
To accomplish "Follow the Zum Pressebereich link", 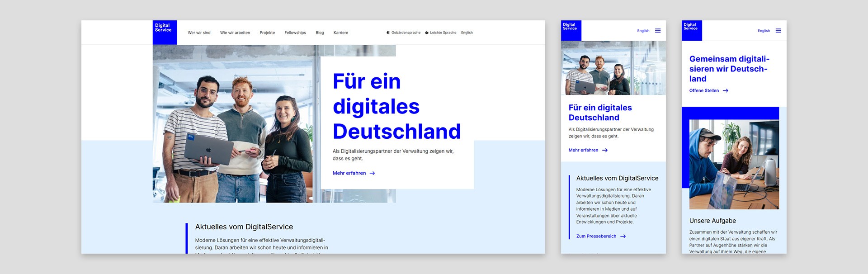I will 596,236.
